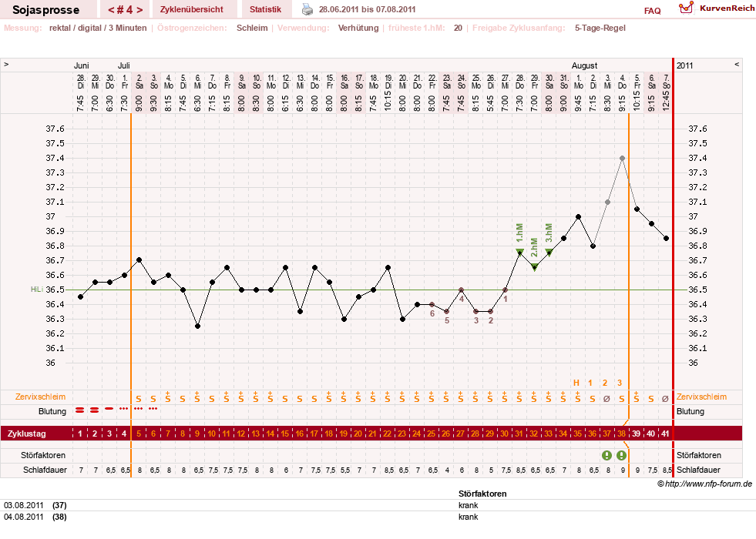Click the August month label

(584, 65)
